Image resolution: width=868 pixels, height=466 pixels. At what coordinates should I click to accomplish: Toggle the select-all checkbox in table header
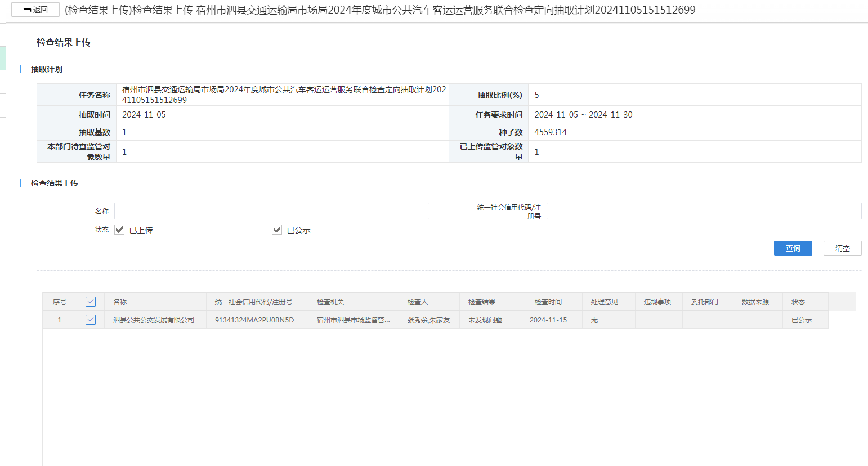click(x=91, y=302)
